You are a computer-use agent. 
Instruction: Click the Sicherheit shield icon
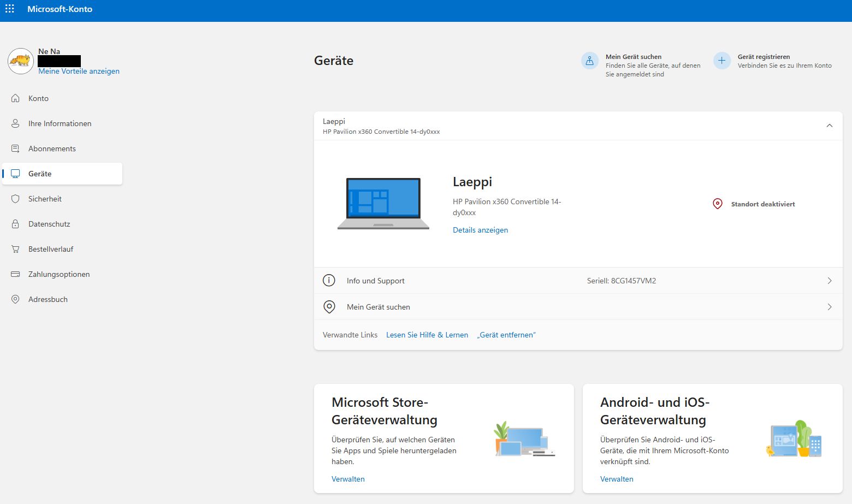pyautogui.click(x=15, y=199)
